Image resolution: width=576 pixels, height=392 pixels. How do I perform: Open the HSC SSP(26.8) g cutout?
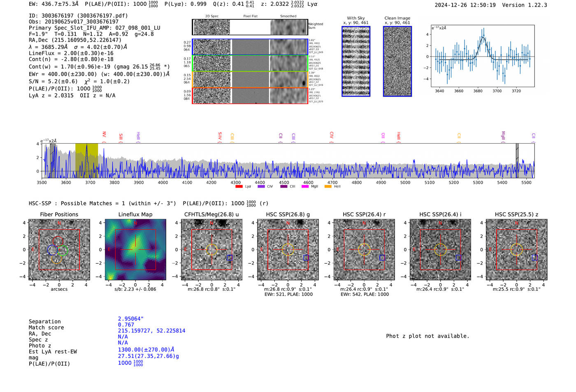click(288, 249)
